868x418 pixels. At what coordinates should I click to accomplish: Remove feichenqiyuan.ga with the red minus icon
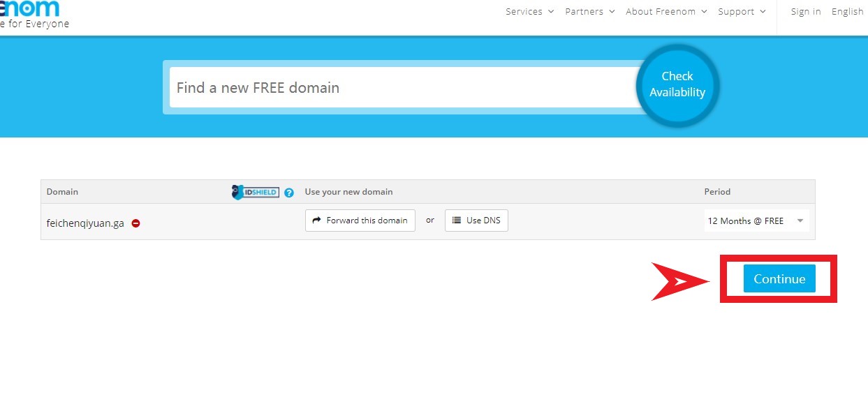[x=136, y=223]
